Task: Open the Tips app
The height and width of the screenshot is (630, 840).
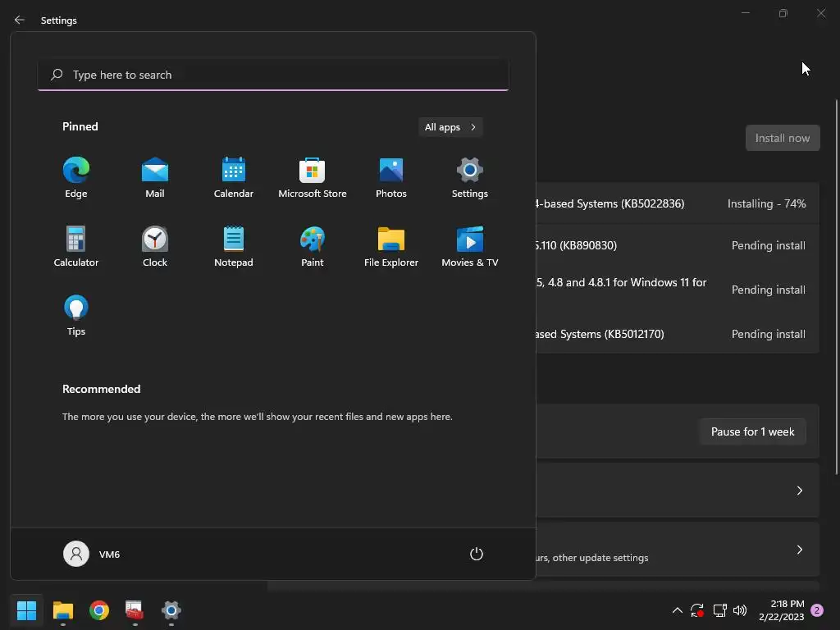Action: (76, 316)
